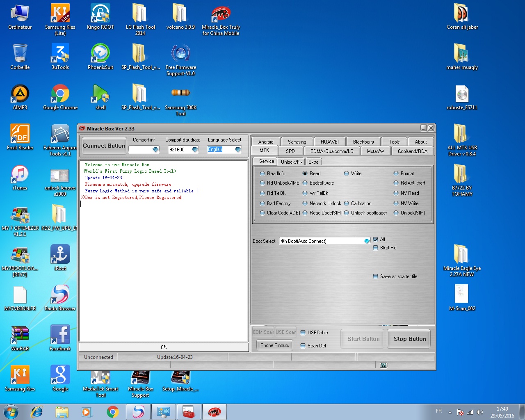Tick the Save as scatter file checkbox
The height and width of the screenshot is (420, 525).
[375, 276]
